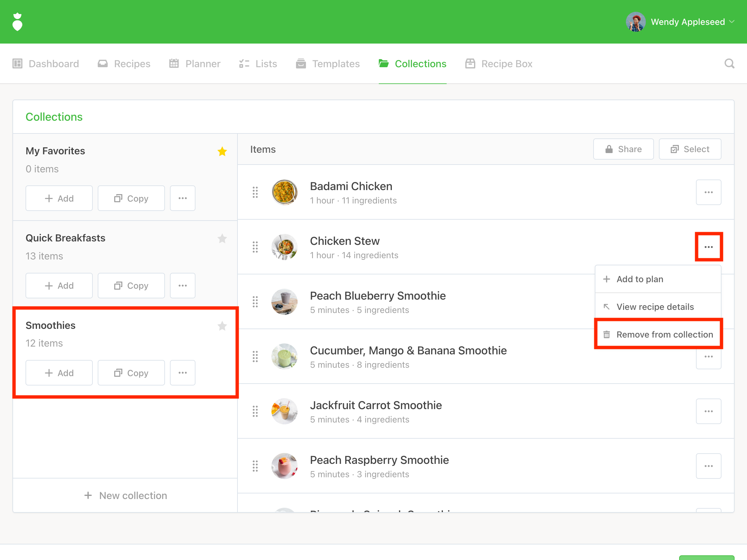Open the search magnifier icon
Screen dimensions: 747x560
tap(729, 63)
